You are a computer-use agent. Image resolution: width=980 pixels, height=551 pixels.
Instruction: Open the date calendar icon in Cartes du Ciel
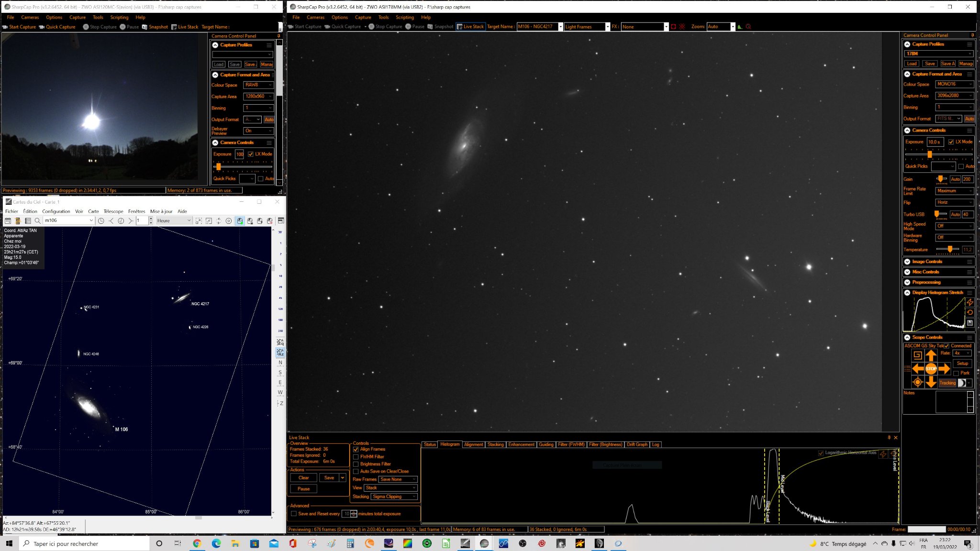click(8, 220)
